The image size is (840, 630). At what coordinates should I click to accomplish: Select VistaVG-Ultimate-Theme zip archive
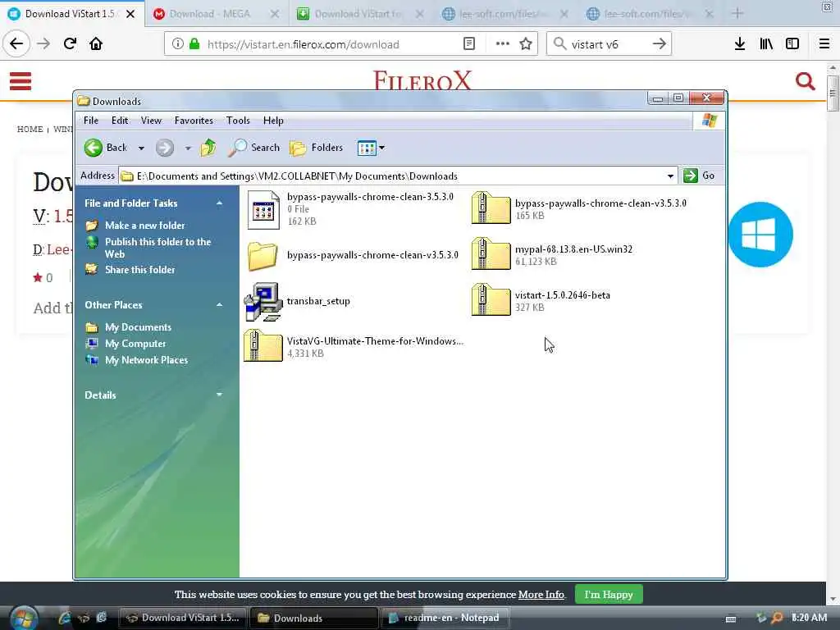[x=262, y=346]
